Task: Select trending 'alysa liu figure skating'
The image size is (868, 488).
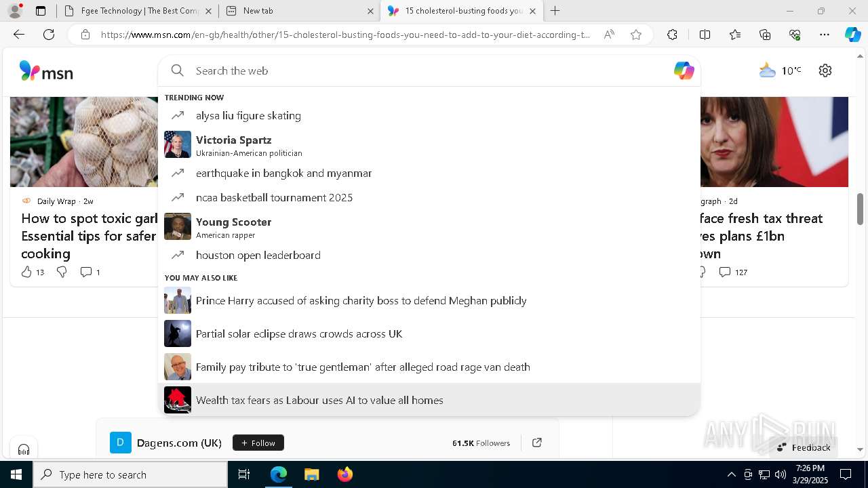Action: pos(429,115)
